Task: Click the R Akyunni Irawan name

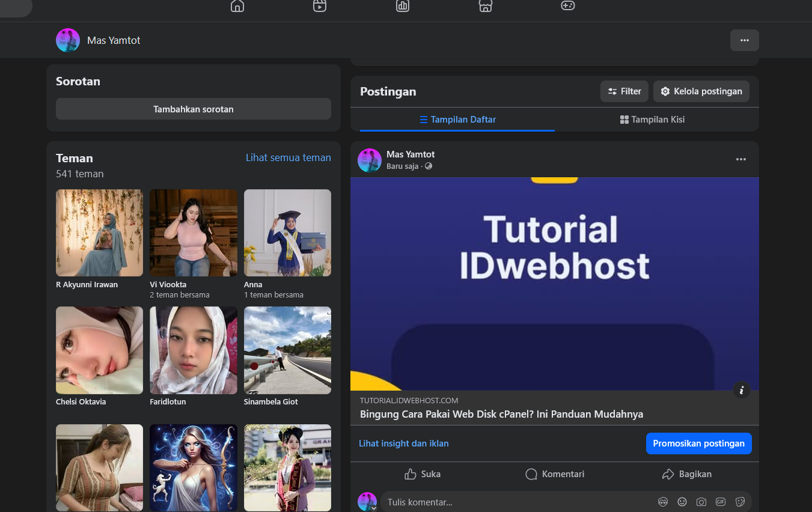Action: click(x=87, y=284)
